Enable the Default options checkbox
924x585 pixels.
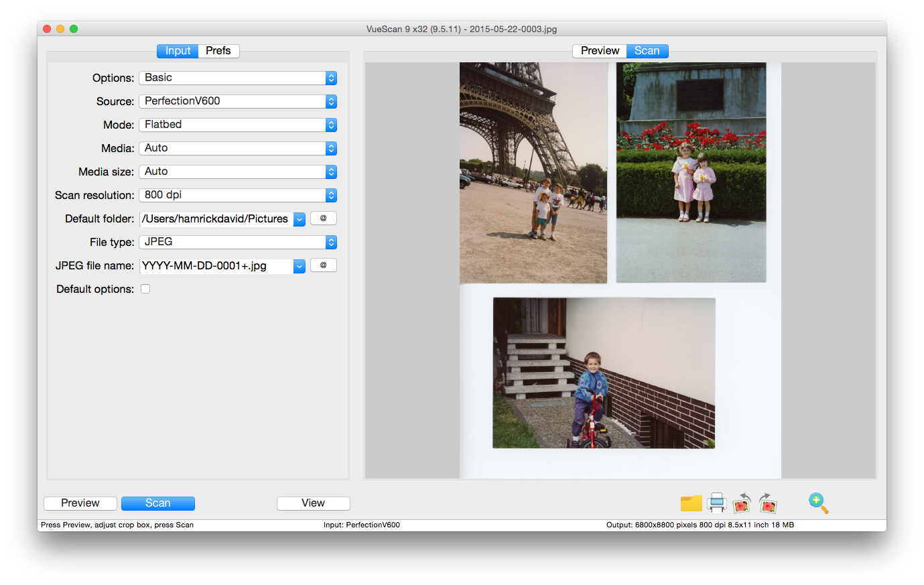[145, 288]
